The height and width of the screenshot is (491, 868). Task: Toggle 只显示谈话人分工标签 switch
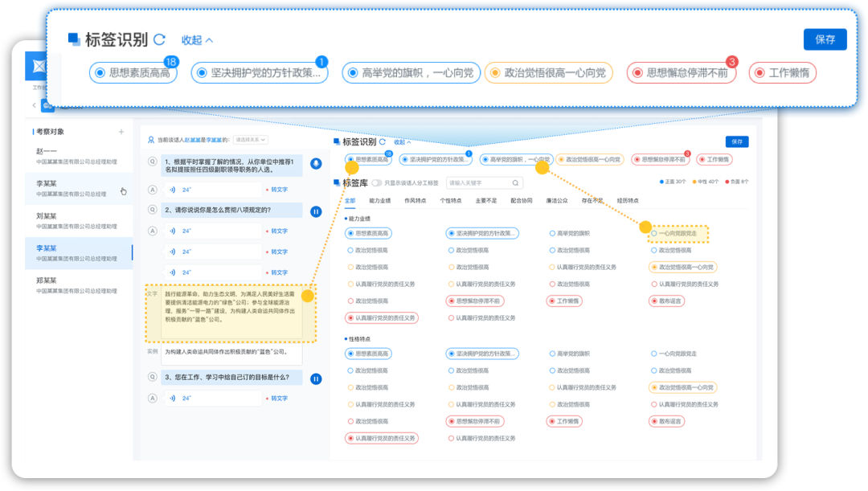click(x=376, y=182)
